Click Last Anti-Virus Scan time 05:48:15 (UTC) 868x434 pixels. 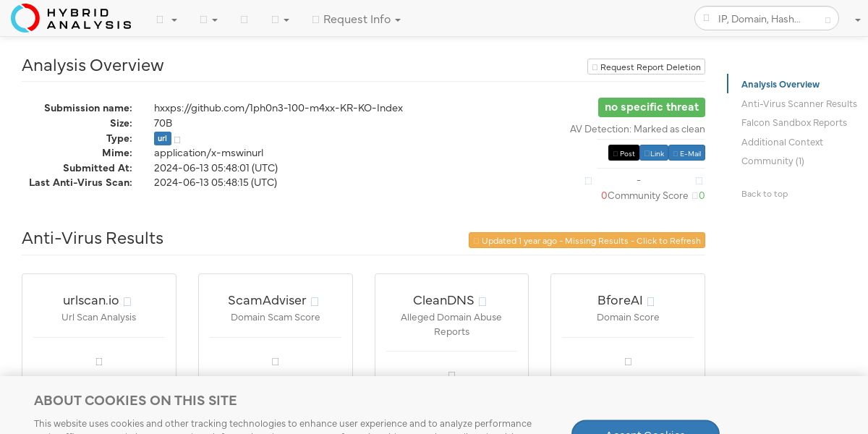point(216,182)
